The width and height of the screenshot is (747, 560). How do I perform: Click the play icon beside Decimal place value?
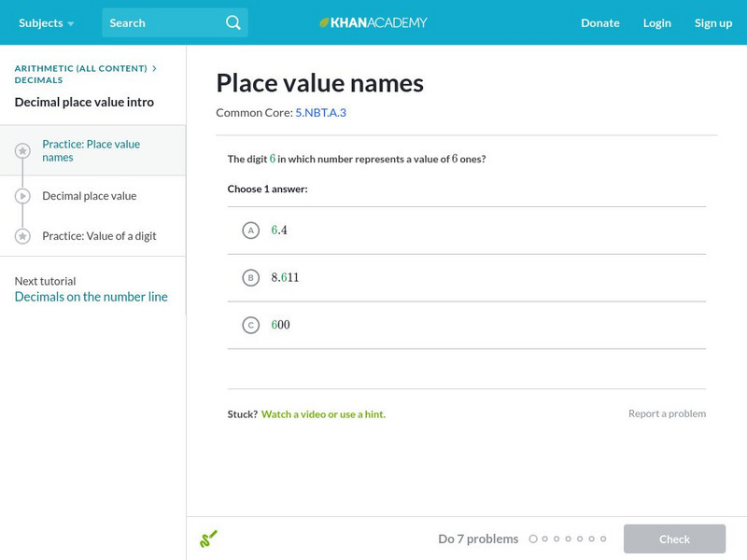22,196
